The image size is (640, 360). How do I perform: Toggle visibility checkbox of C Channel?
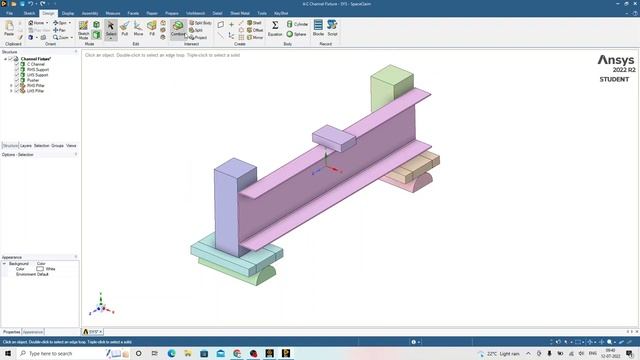point(17,64)
